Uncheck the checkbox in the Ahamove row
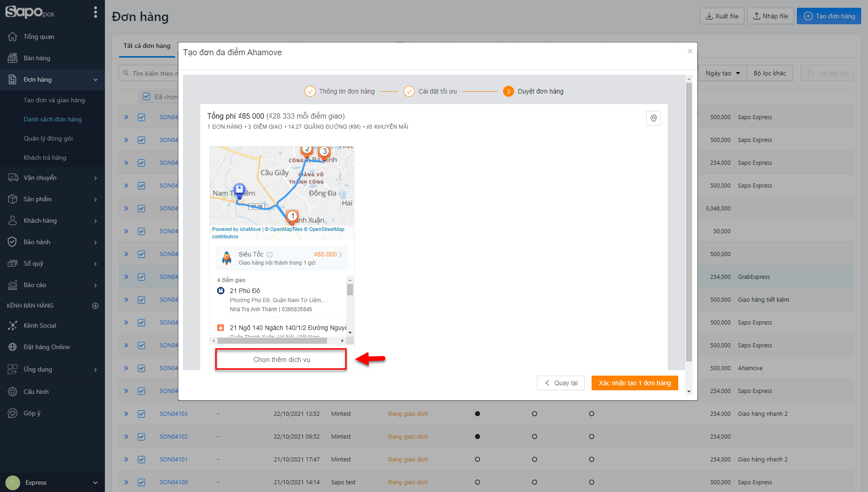868x492 pixels. tap(141, 368)
